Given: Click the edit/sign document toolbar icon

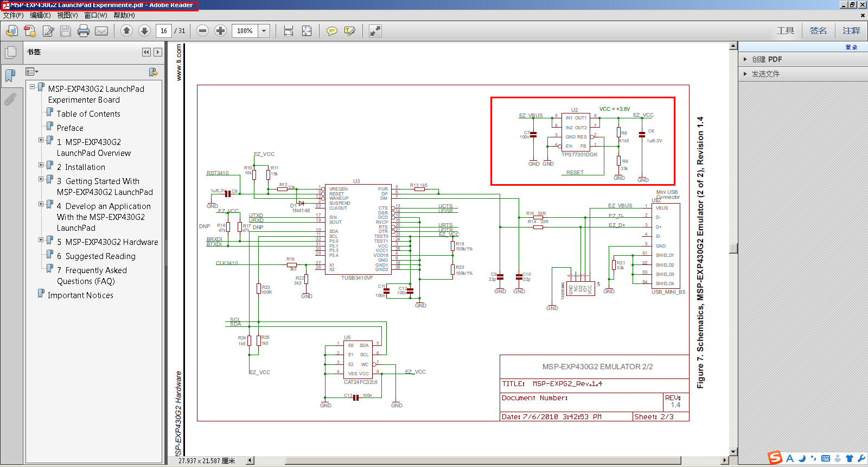Looking at the screenshot, I should (48, 31).
